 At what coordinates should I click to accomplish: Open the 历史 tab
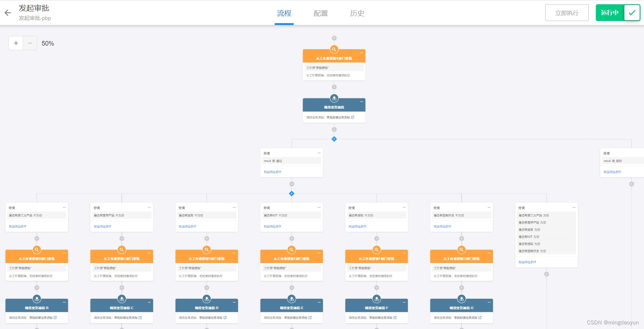pyautogui.click(x=357, y=13)
